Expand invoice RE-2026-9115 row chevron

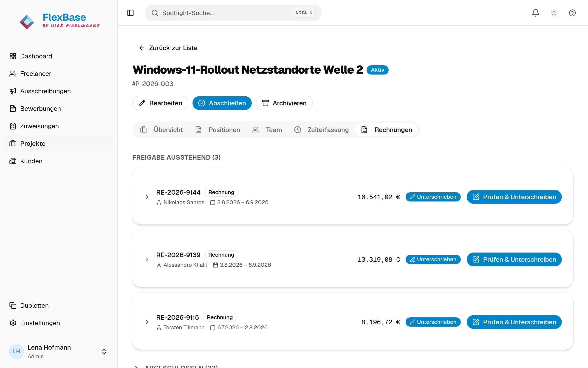pos(147,322)
